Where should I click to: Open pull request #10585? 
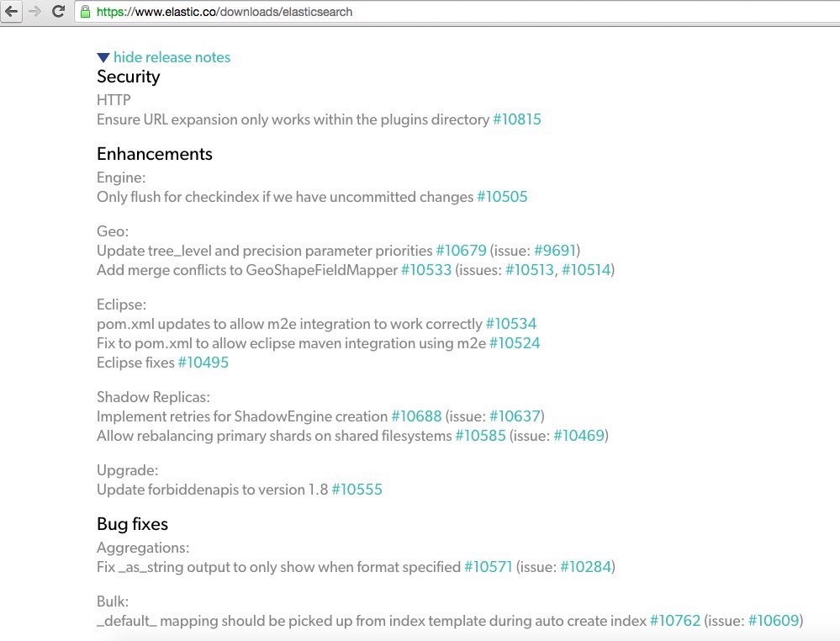[x=480, y=435]
